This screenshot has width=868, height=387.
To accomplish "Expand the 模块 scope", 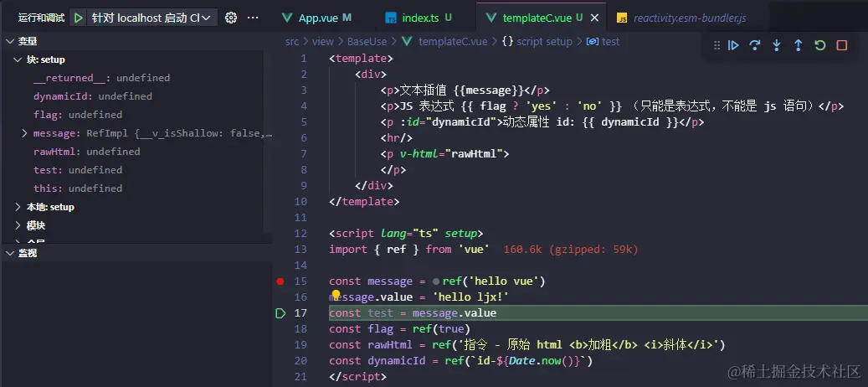I will coord(18,225).
